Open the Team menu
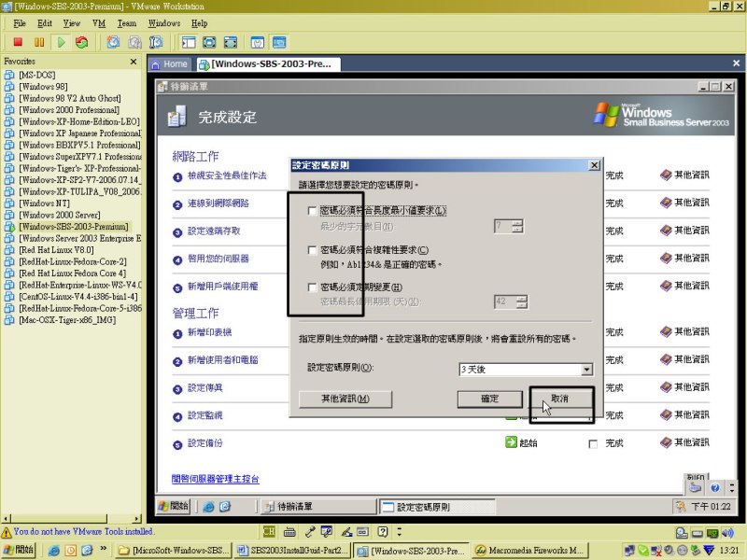747x560 pixels. point(127,23)
